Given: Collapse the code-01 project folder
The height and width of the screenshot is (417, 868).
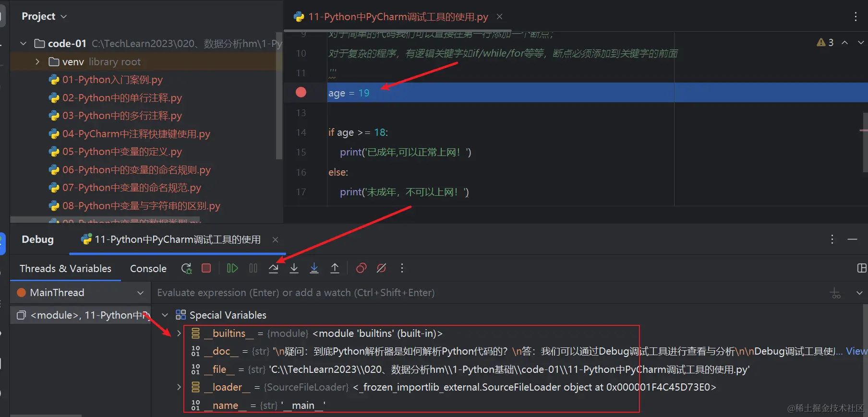Looking at the screenshot, I should 23,44.
